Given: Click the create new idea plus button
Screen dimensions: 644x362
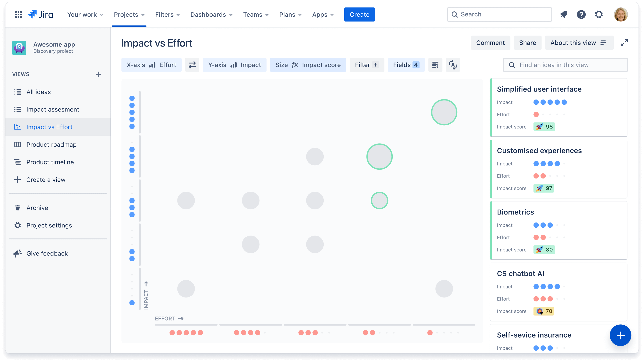Looking at the screenshot, I should click(620, 335).
